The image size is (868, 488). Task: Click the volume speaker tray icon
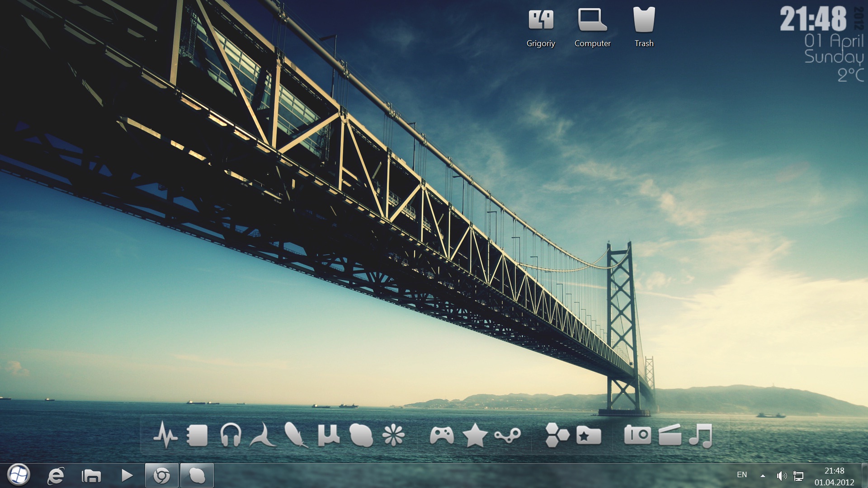(781, 475)
